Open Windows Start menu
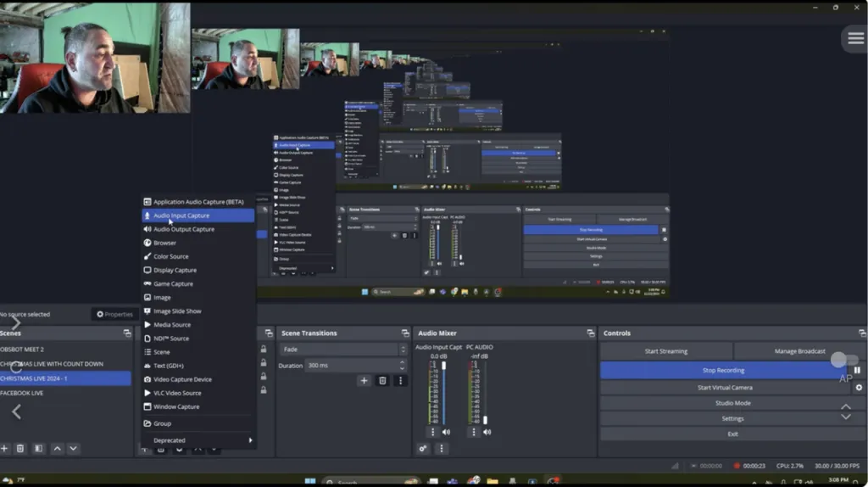868x487 pixels. click(310, 481)
